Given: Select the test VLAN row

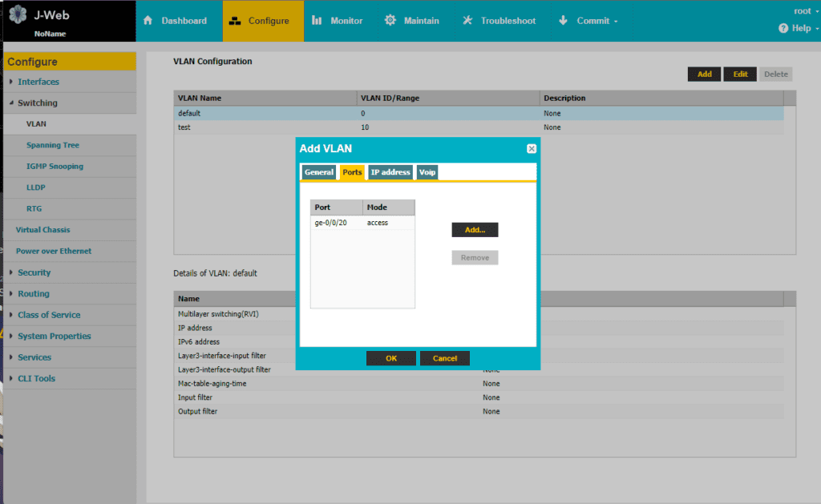Looking at the screenshot, I should [x=479, y=127].
